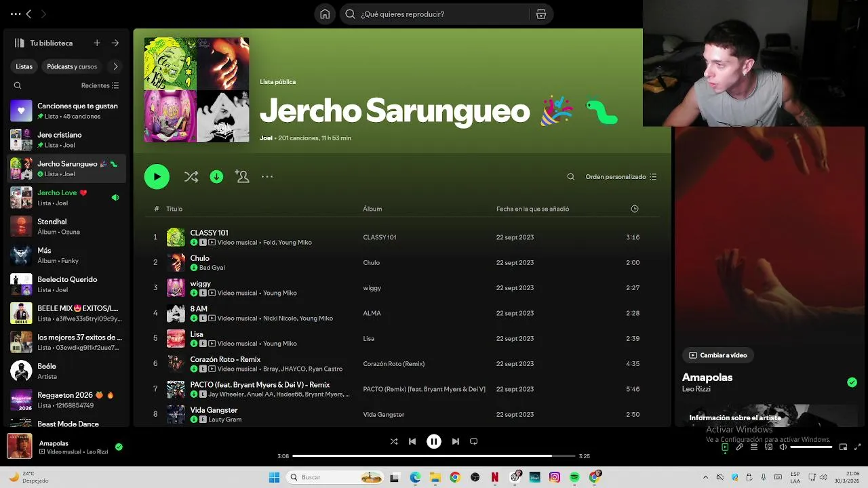Click the CLASSY 101 track title
This screenshot has width=868, height=488.
(209, 232)
